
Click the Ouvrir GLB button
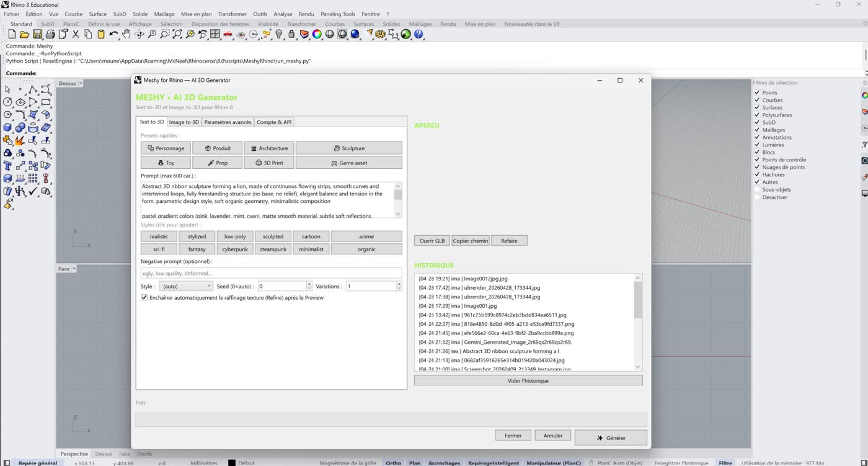pyautogui.click(x=432, y=241)
